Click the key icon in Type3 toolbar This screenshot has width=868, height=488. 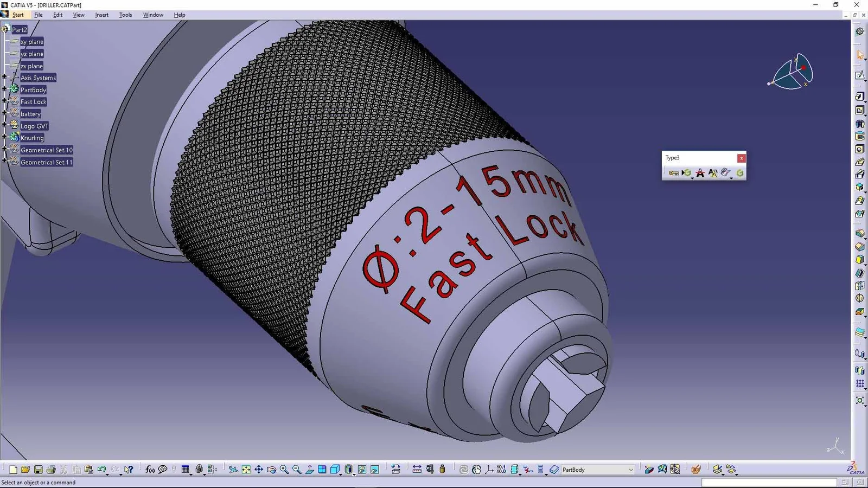pos(673,173)
